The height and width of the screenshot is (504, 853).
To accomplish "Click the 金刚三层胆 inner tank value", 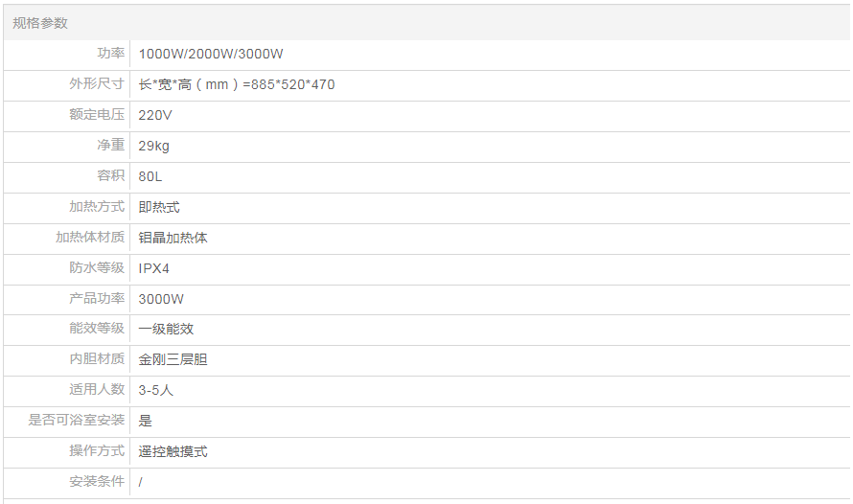I will point(173,359).
